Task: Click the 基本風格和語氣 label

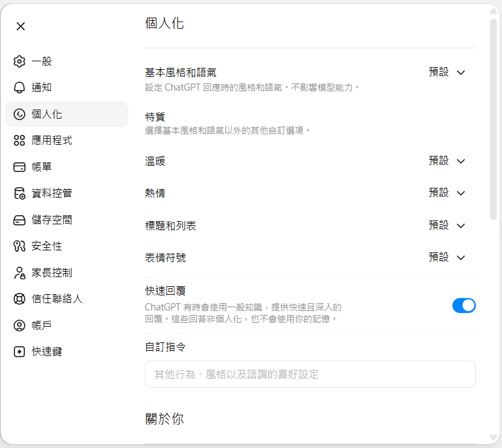Action: [x=181, y=72]
